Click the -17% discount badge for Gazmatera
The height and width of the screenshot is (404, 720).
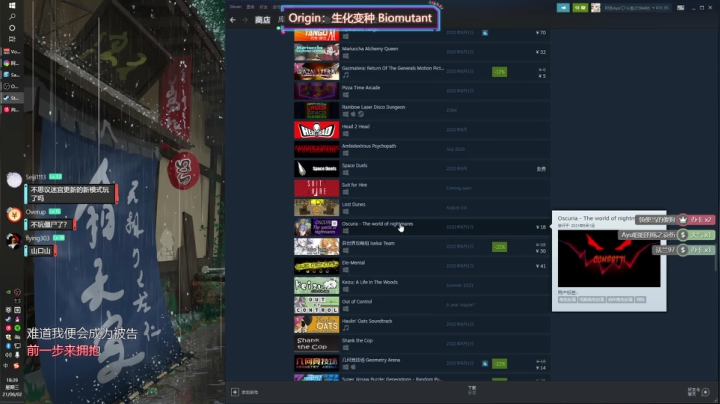(x=500, y=72)
